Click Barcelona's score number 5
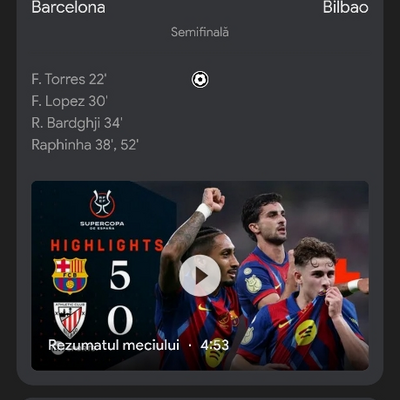Image resolution: width=400 pixels, height=400 pixels. coord(120,275)
